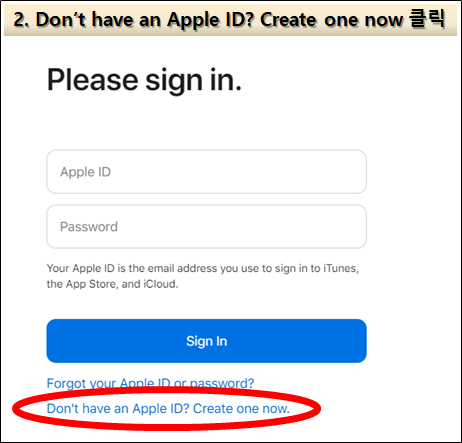Click the Apple ID helper description text
Screen dimensions: 462x443
[x=203, y=276]
